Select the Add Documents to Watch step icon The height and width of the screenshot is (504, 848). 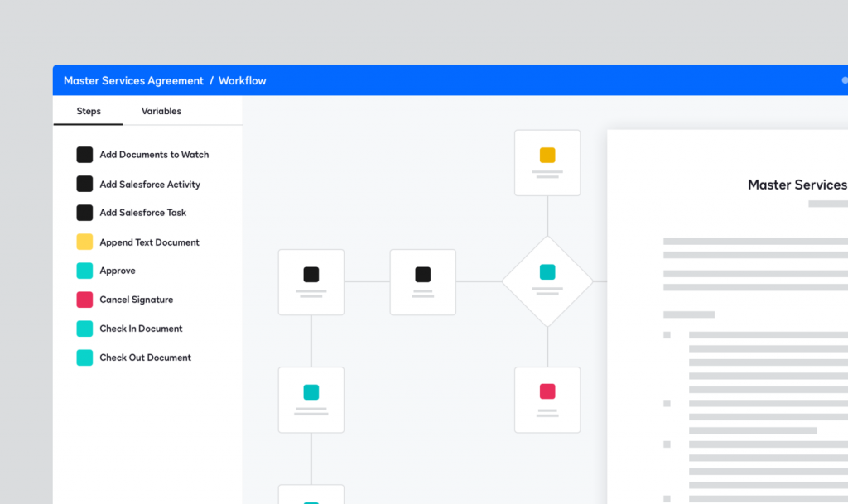click(x=84, y=155)
